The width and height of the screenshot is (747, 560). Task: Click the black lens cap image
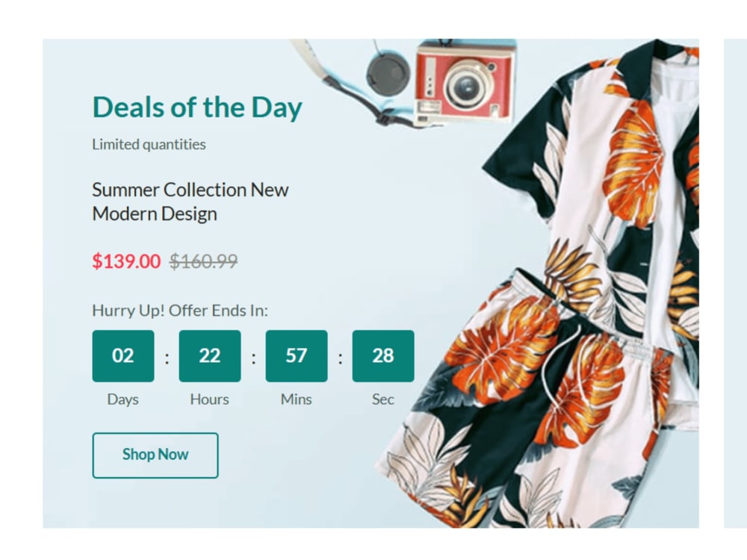point(388,73)
